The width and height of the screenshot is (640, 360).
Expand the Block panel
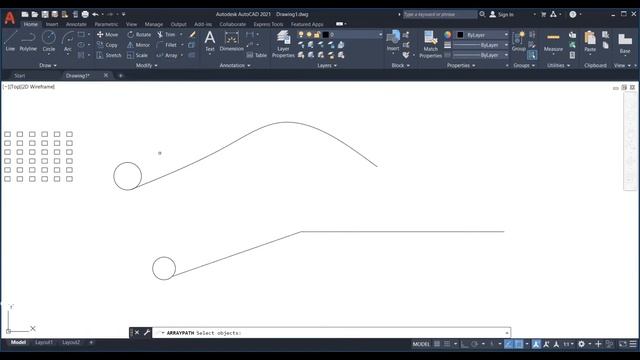(400, 65)
